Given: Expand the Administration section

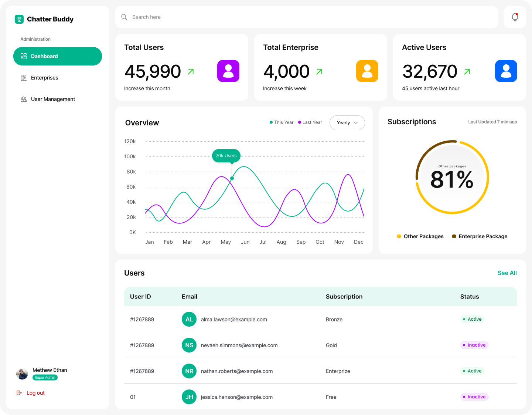Looking at the screenshot, I should click(x=35, y=39).
